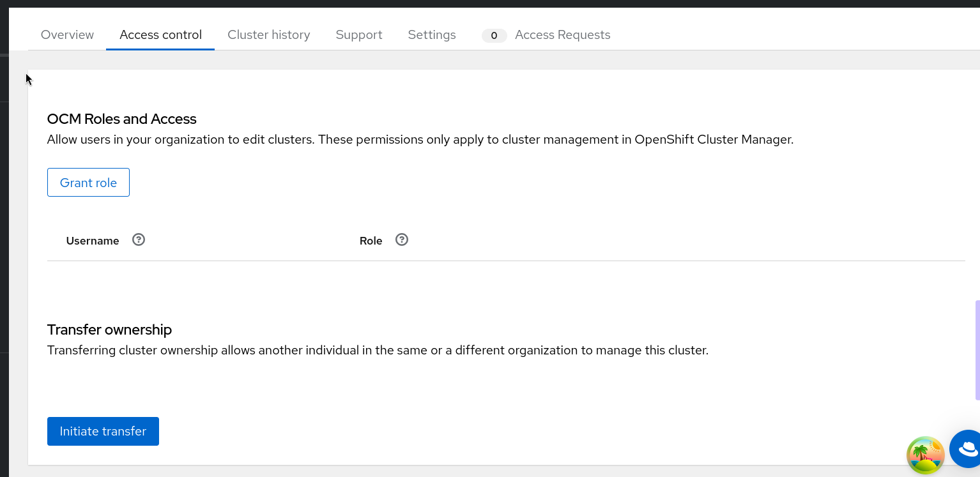This screenshot has width=980, height=477.
Task: Go to the Support tab
Action: click(359, 35)
